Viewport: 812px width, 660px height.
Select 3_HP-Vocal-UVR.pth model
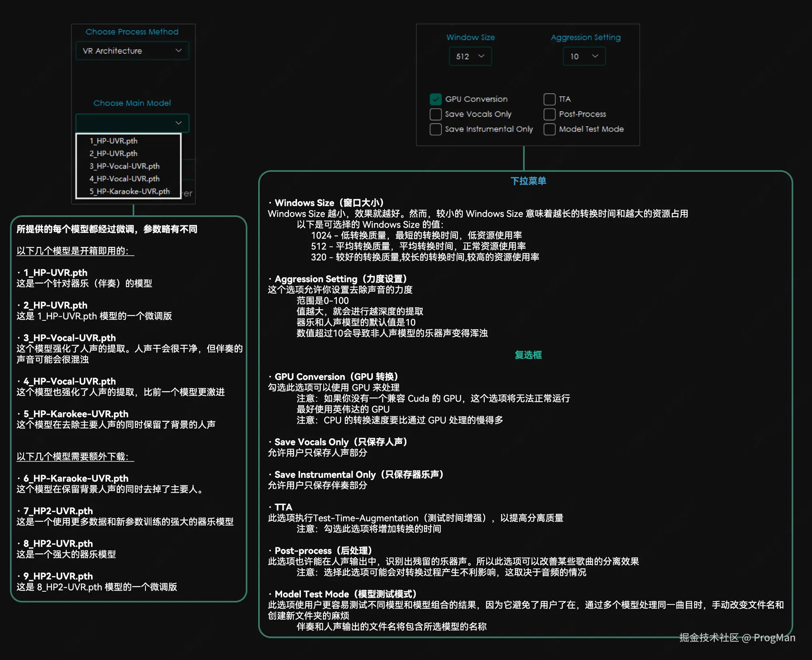124,166
